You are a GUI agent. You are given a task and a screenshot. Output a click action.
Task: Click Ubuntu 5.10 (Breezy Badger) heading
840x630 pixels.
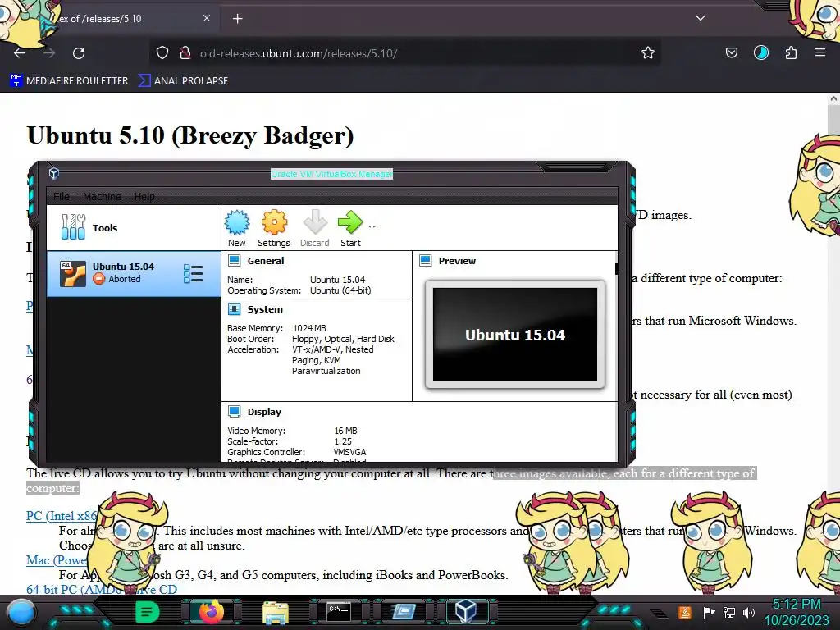point(190,135)
